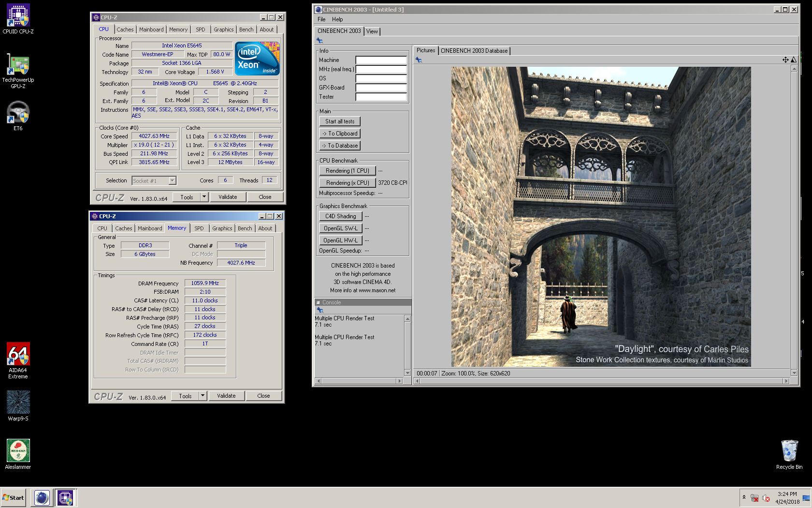This screenshot has width=812, height=508.
Task: Open the About tab in lower CPU-Z
Action: 265,228
